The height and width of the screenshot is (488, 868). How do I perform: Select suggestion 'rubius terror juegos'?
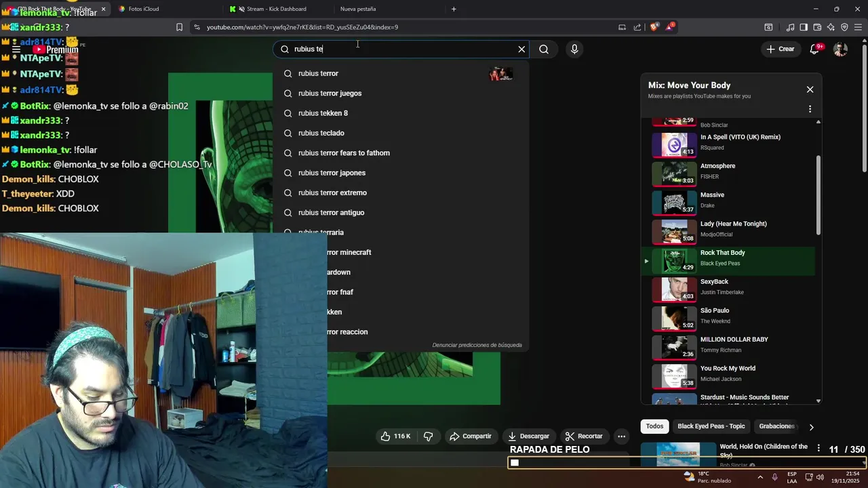pos(400,93)
